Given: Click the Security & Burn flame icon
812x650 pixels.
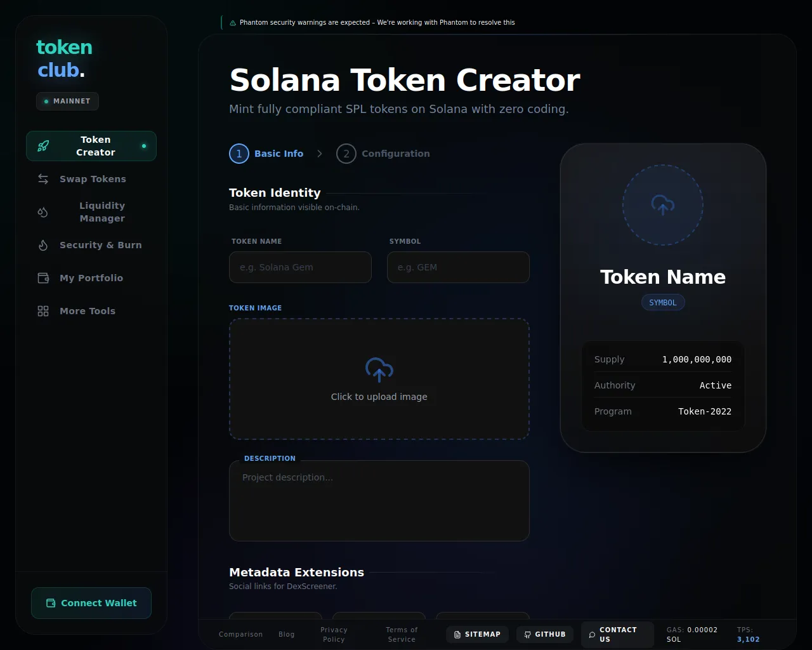Looking at the screenshot, I should 43,245.
